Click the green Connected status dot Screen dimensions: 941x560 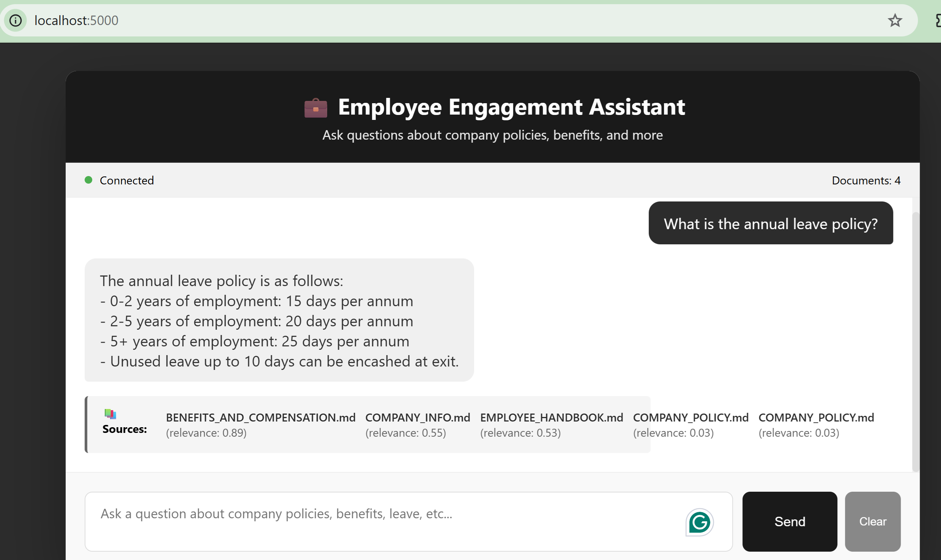pos(88,180)
